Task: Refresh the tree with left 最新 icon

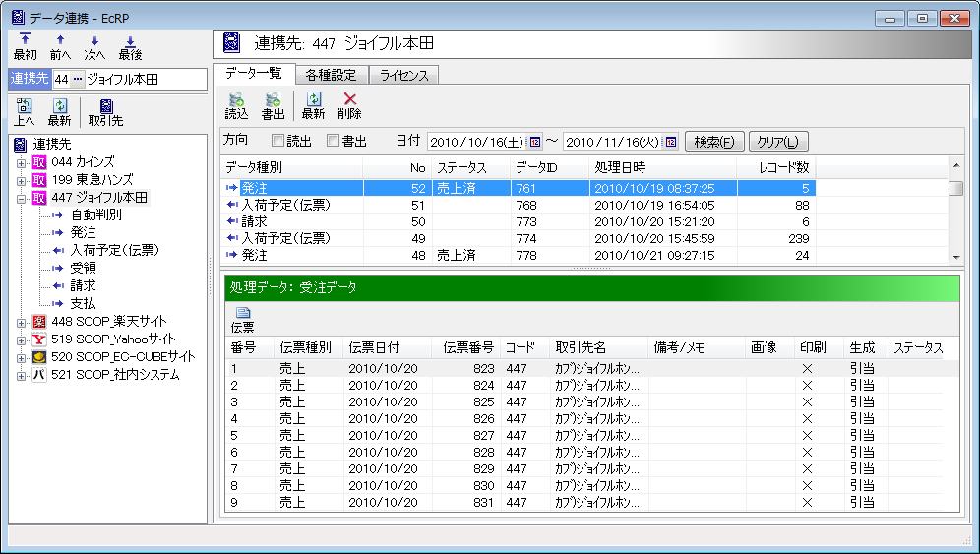Action: click(x=59, y=112)
